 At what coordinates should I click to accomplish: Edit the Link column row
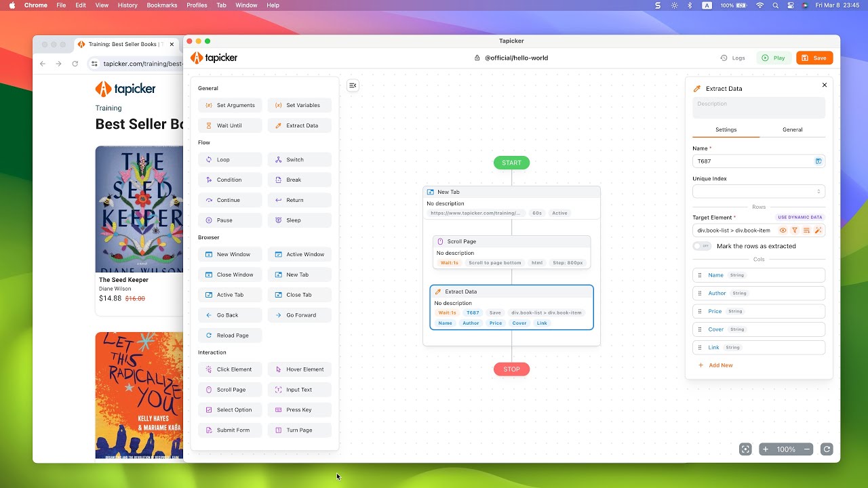(x=759, y=348)
